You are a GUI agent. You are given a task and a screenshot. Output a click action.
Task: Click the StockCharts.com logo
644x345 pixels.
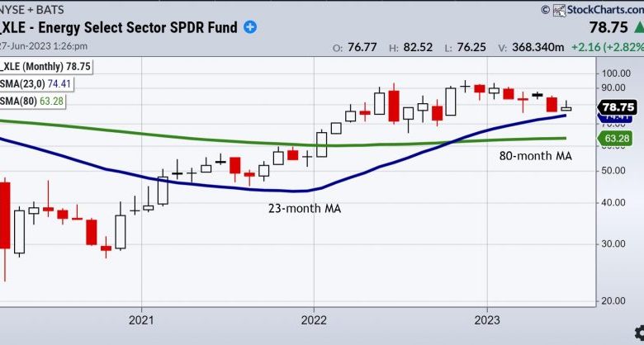(598, 9)
